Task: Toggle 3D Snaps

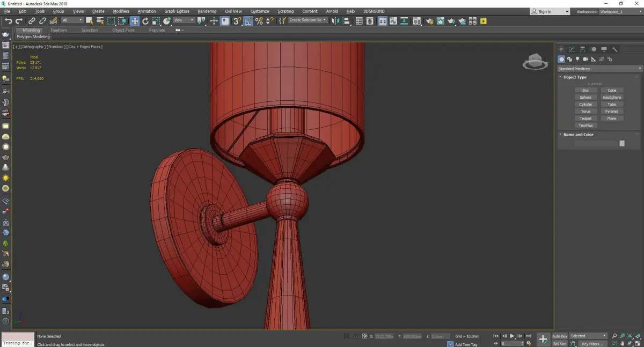Action: pos(237,21)
